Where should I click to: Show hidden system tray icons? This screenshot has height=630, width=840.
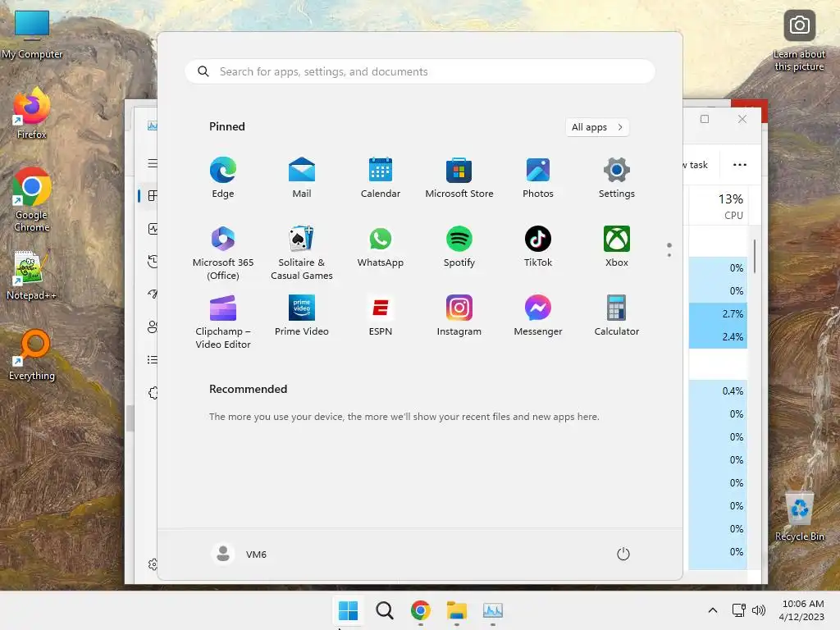click(x=713, y=610)
